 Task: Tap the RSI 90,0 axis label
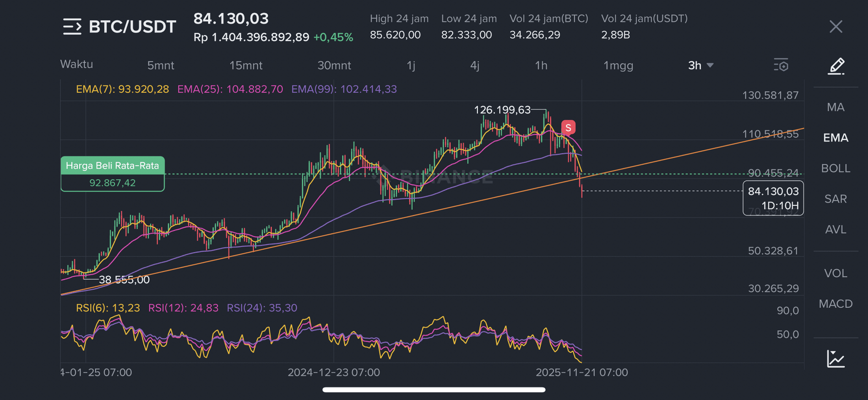[x=787, y=311]
